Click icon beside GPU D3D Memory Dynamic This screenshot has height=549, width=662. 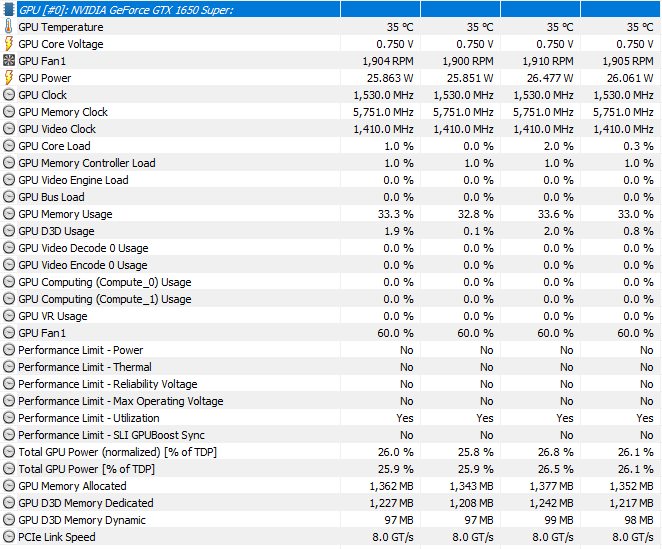[8, 519]
